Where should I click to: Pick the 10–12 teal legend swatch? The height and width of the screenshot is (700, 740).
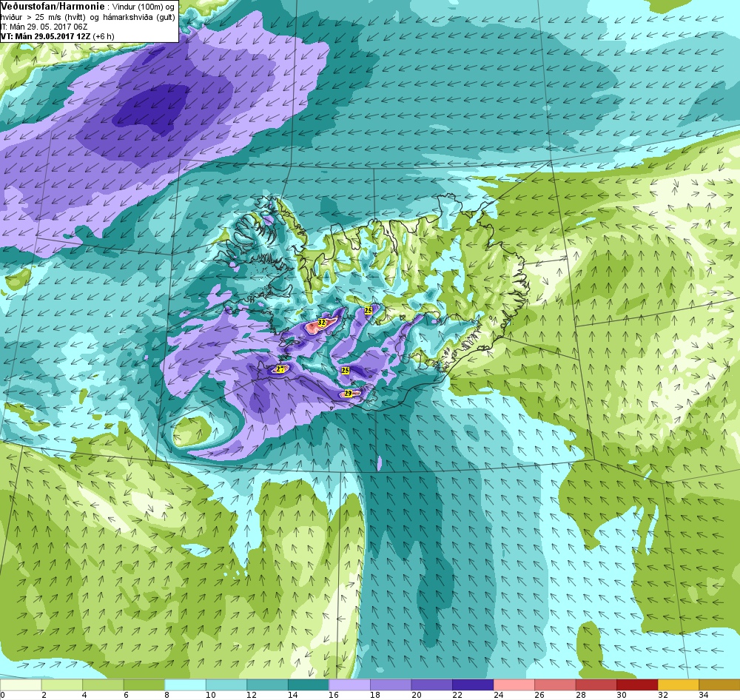226,685
